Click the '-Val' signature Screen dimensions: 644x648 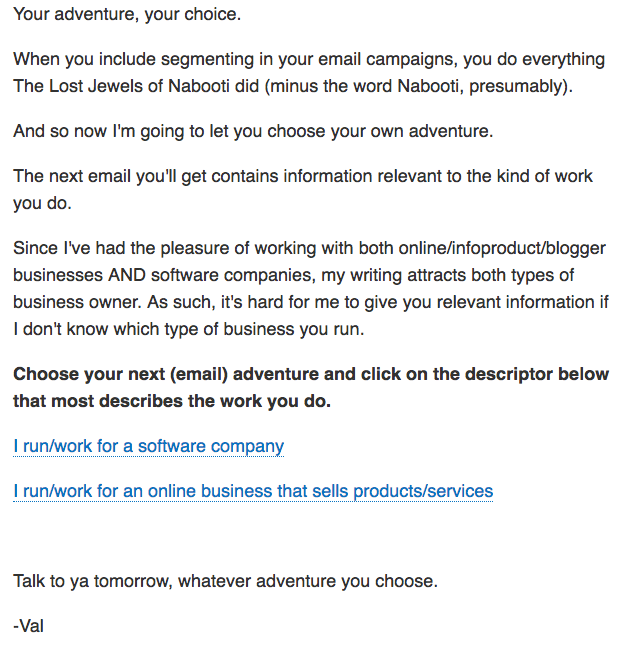point(29,626)
